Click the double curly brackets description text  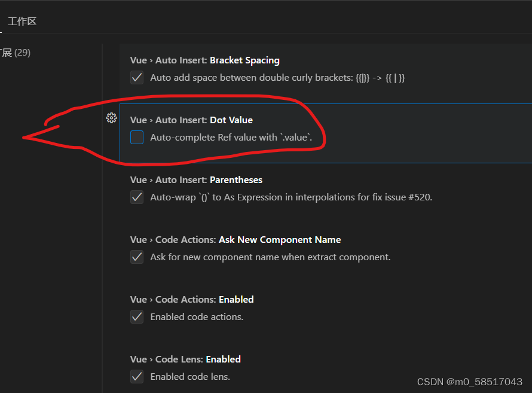275,77
